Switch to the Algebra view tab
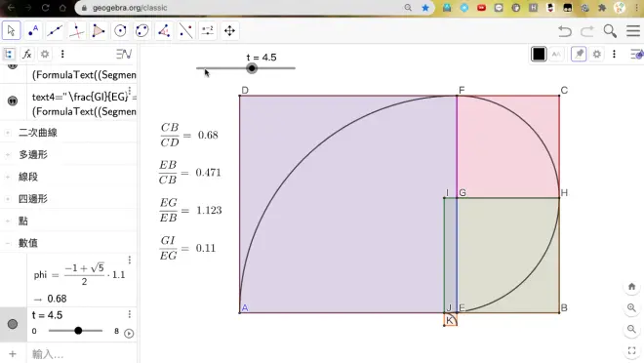 click(x=9, y=54)
